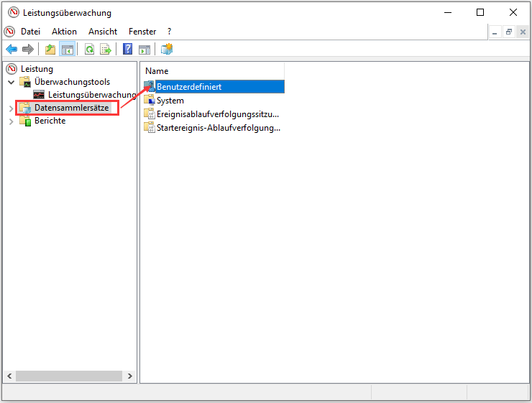Open the Aktion menu
The height and width of the screenshot is (403, 532).
[64, 32]
